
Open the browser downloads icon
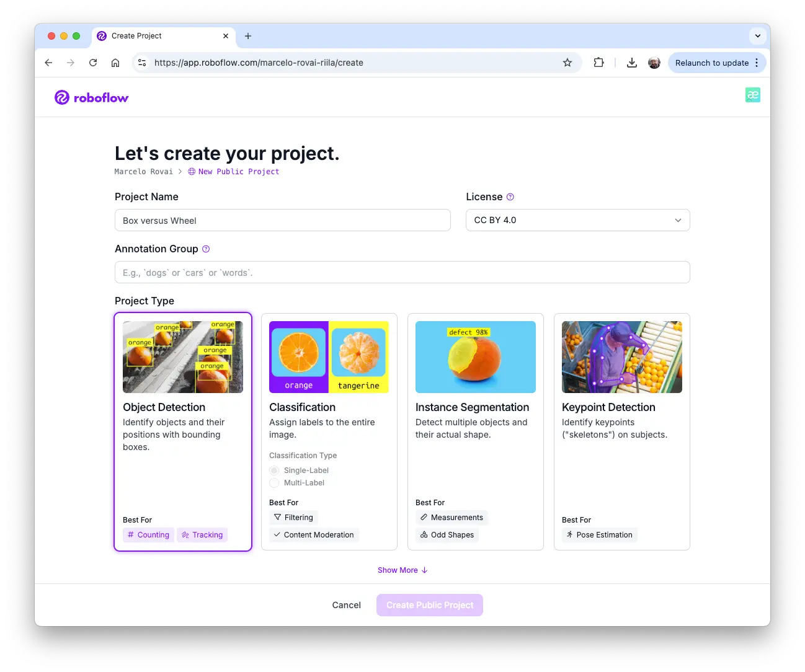tap(631, 63)
